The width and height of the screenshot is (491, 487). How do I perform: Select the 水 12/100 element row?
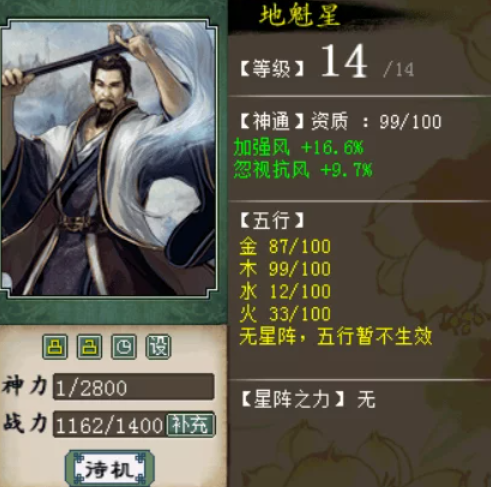point(285,291)
